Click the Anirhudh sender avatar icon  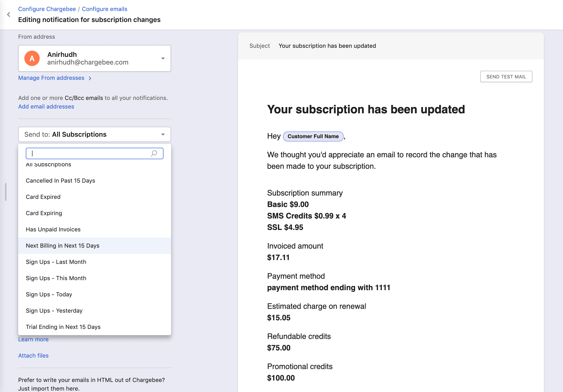tap(32, 58)
